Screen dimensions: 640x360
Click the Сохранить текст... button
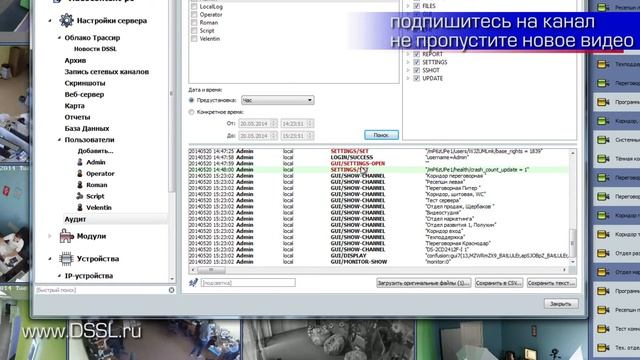tap(551, 282)
